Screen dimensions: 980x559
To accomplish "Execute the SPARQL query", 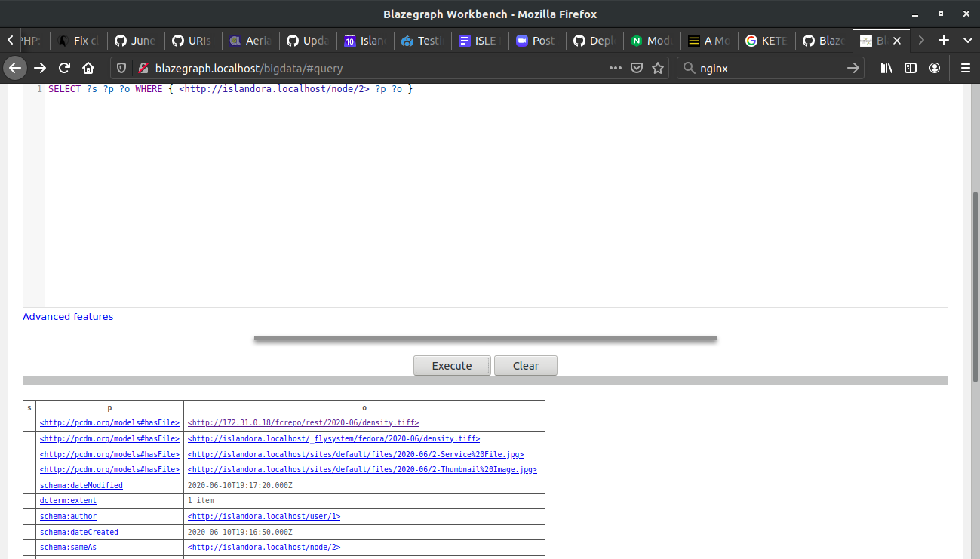I will pos(451,365).
